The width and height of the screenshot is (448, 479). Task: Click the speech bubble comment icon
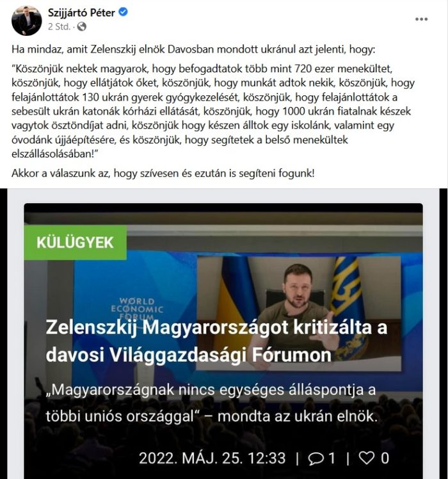316,459
